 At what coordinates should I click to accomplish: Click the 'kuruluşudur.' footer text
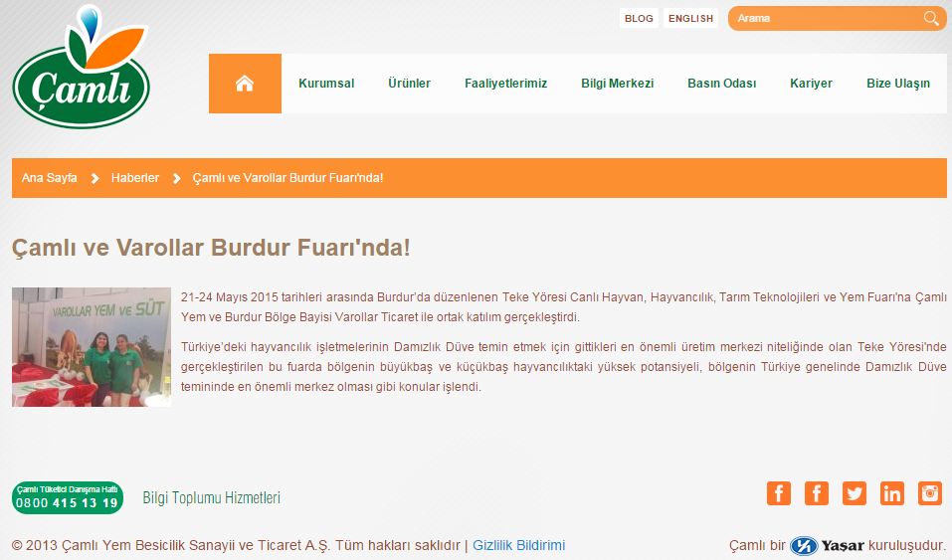click(x=907, y=545)
